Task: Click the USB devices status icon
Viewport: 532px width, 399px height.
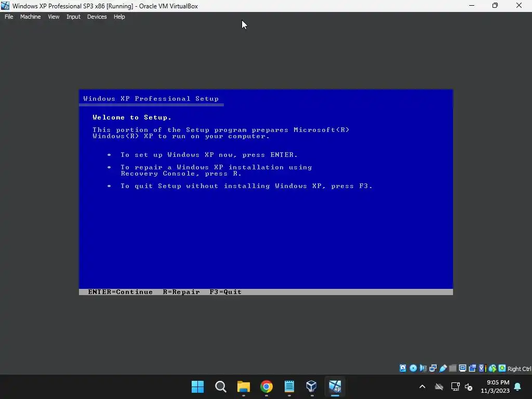Action: pyautogui.click(x=443, y=368)
